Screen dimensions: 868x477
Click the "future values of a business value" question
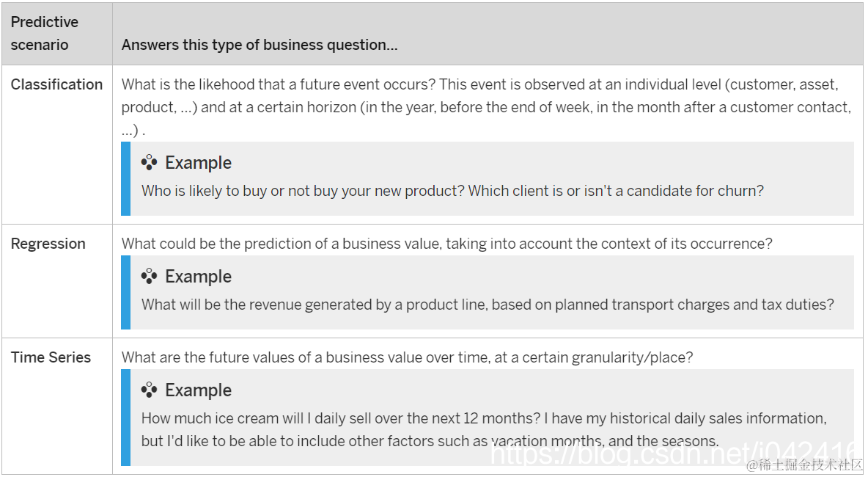click(x=407, y=357)
